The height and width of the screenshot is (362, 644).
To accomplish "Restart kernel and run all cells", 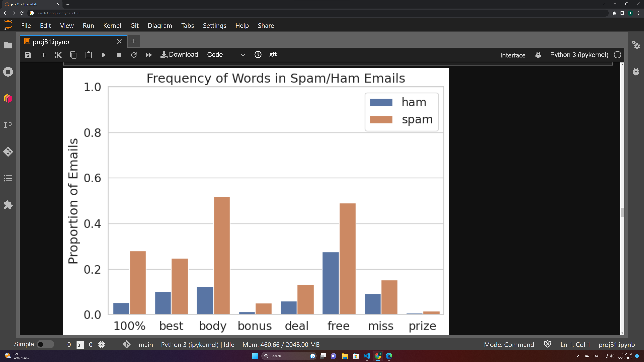I will click(149, 55).
